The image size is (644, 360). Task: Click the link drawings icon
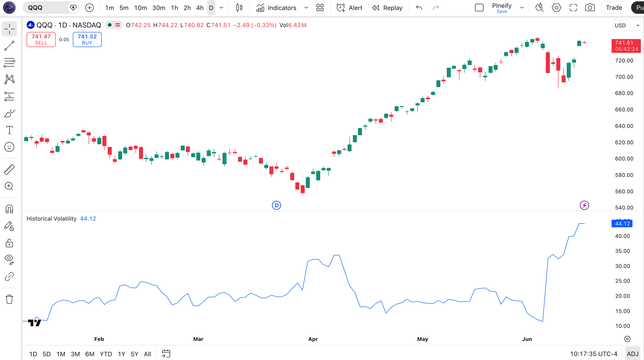pyautogui.click(x=9, y=277)
